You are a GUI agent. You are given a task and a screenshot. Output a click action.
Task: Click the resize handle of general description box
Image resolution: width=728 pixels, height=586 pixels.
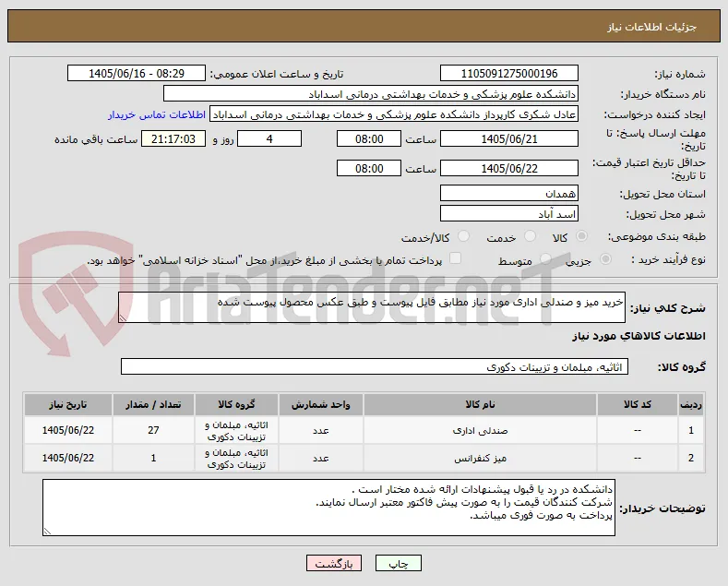tap(123, 318)
